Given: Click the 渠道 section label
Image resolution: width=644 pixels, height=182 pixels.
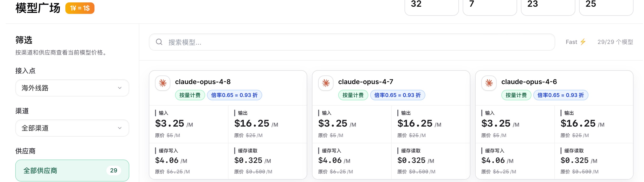Looking at the screenshot, I should pyautogui.click(x=22, y=111).
